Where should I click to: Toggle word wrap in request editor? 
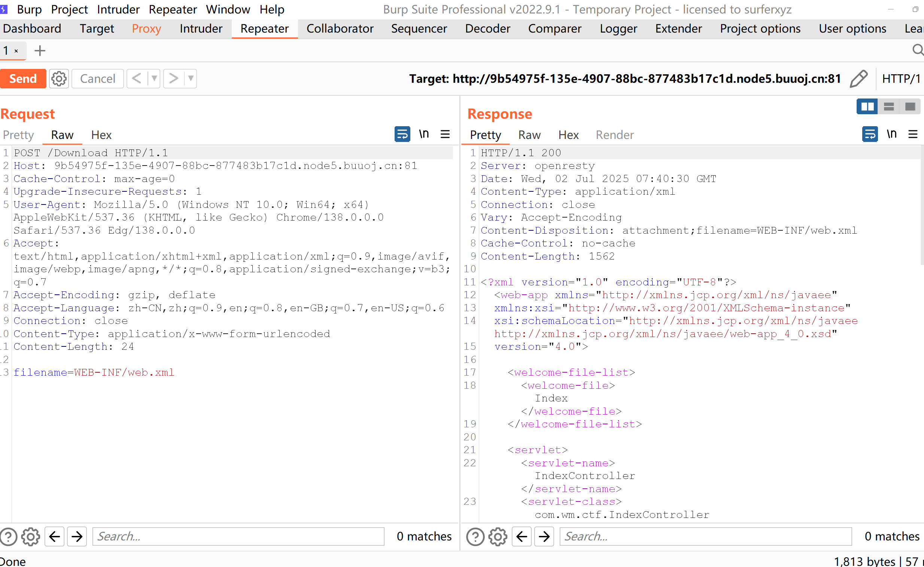click(402, 134)
